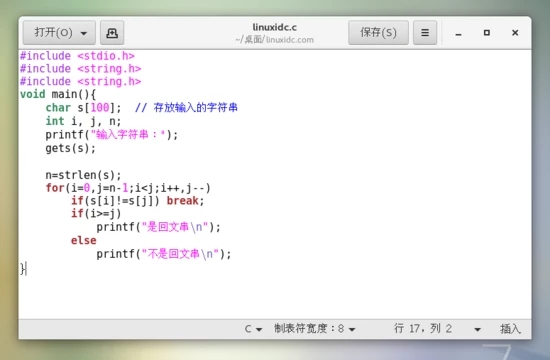Click the else keyword

(x=83, y=241)
